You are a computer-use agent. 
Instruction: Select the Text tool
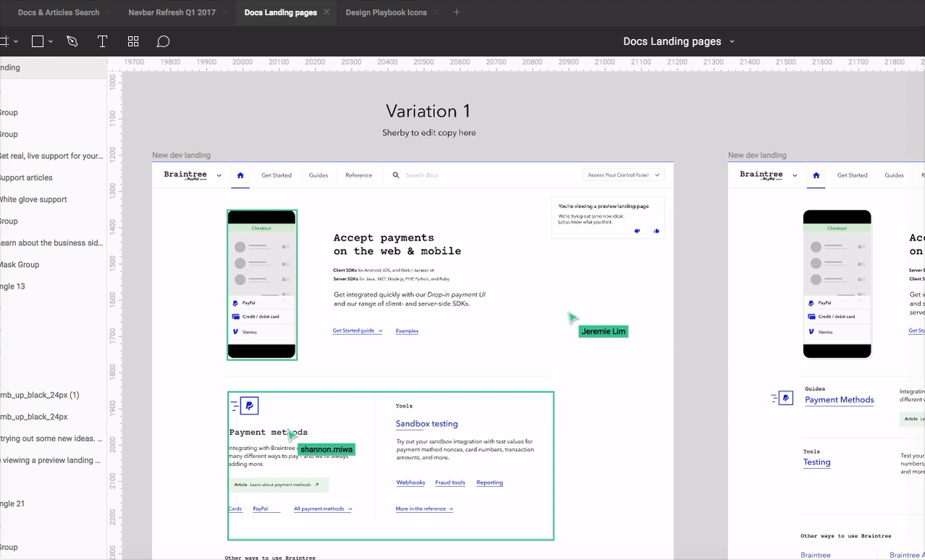pyautogui.click(x=102, y=41)
